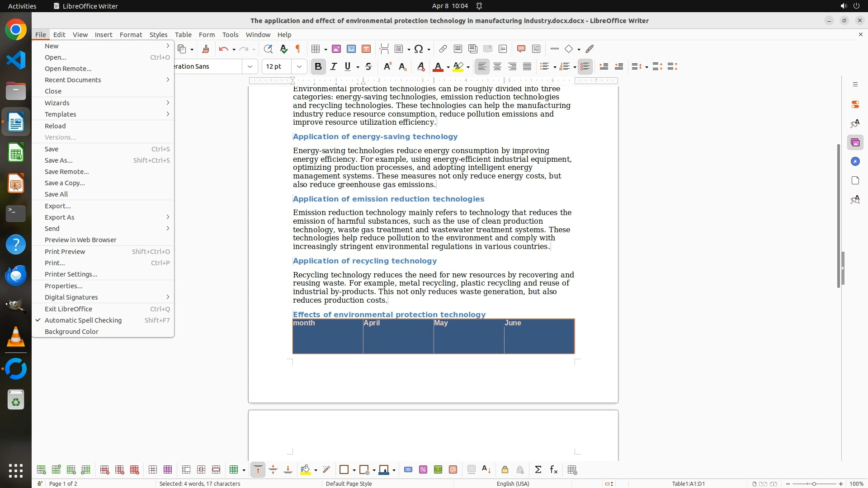This screenshot has width=868, height=488.
Task: Click the Clone Formatting paintbrush icon
Action: point(206,49)
